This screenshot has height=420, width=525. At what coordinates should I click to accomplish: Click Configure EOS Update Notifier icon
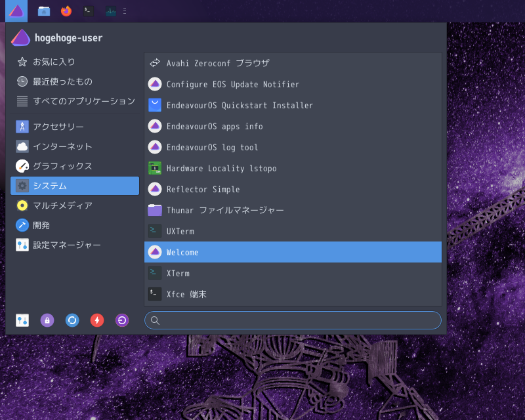pos(155,84)
